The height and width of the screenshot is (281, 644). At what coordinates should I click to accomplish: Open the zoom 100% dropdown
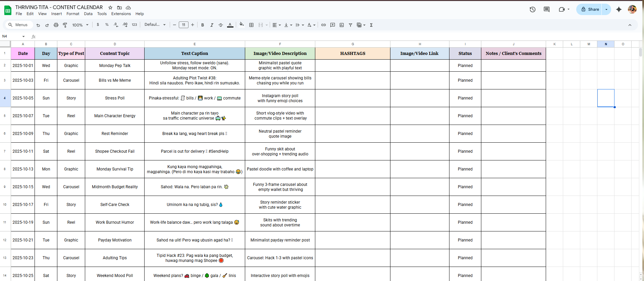80,25
